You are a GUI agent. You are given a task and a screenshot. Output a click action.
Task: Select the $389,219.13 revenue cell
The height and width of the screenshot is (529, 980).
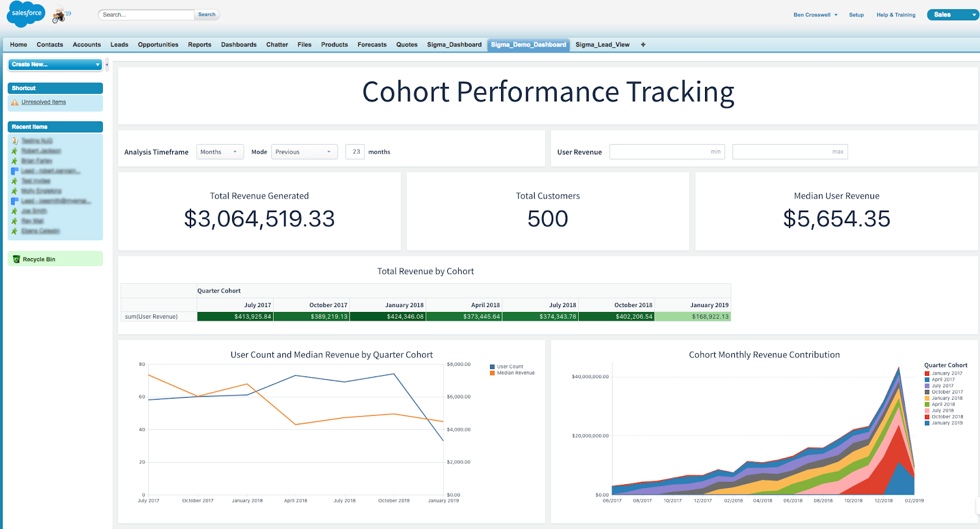[x=311, y=317]
